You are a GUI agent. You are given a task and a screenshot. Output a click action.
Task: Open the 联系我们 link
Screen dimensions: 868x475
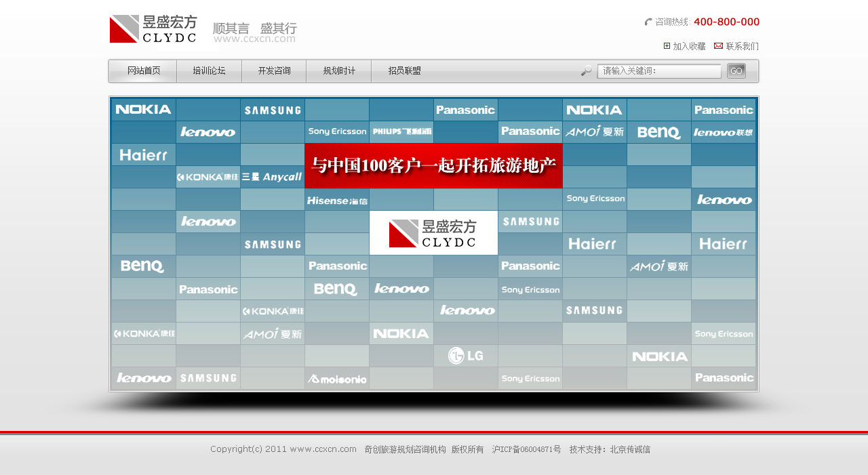tap(742, 46)
